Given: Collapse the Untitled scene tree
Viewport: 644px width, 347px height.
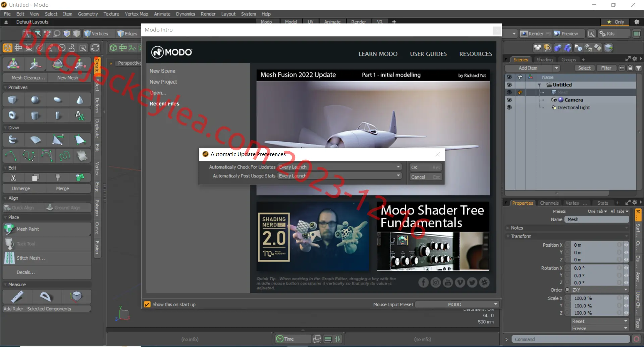Looking at the screenshot, I should (x=539, y=85).
